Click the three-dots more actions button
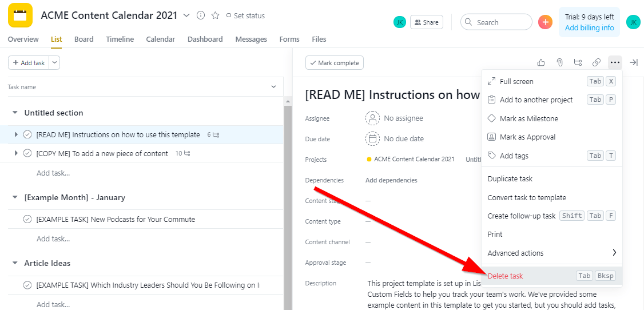Image resolution: width=644 pixels, height=310 pixels. click(615, 62)
